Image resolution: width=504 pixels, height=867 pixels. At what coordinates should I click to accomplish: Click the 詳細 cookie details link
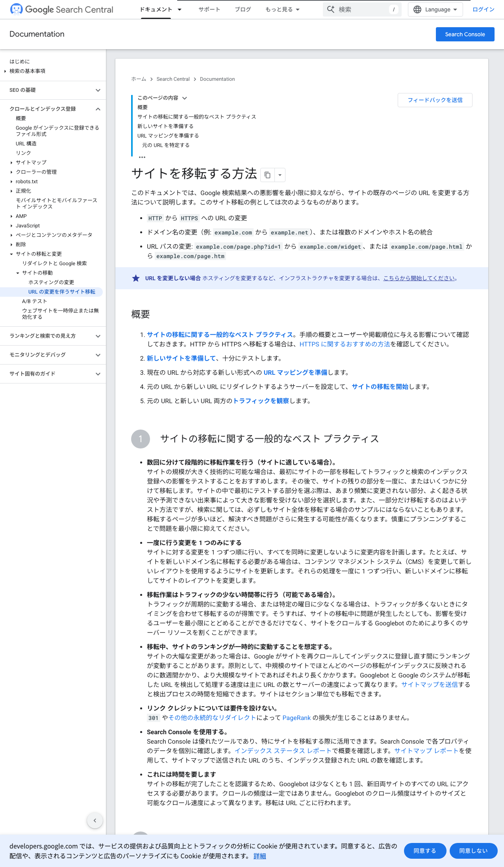pos(260,856)
